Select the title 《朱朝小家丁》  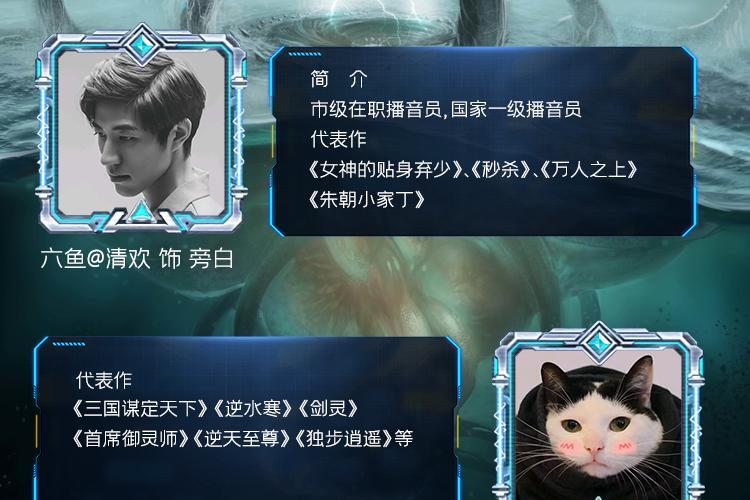pyautogui.click(x=367, y=199)
